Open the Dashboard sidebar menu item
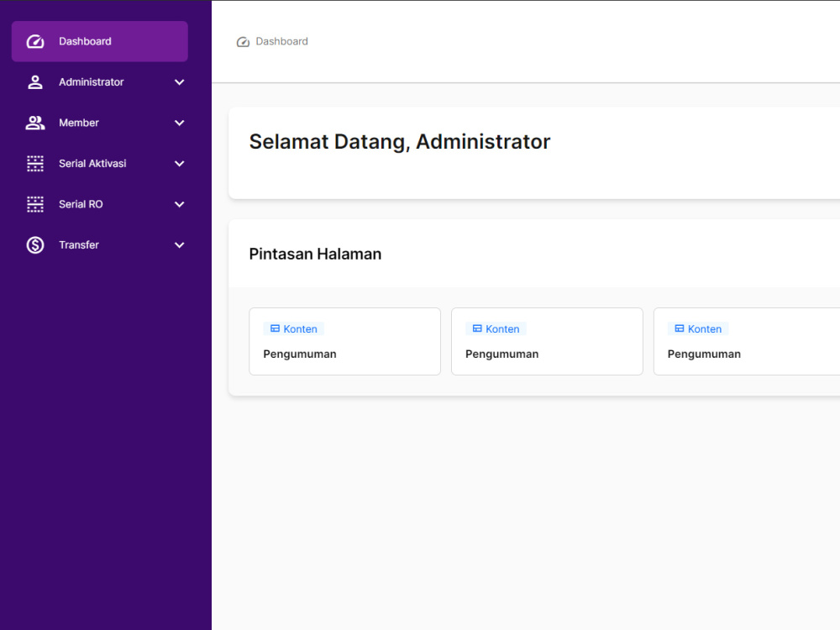Viewport: 840px width, 630px height. pyautogui.click(x=100, y=41)
